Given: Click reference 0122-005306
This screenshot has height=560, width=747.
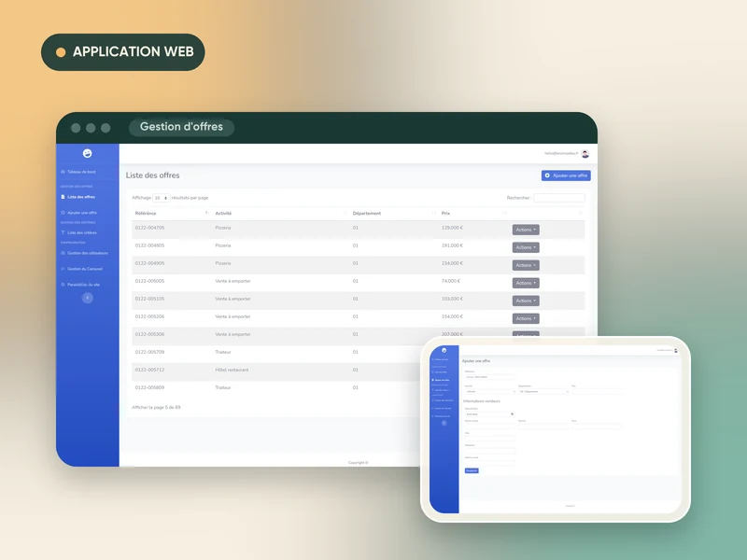Looking at the screenshot, I should coord(149,334).
